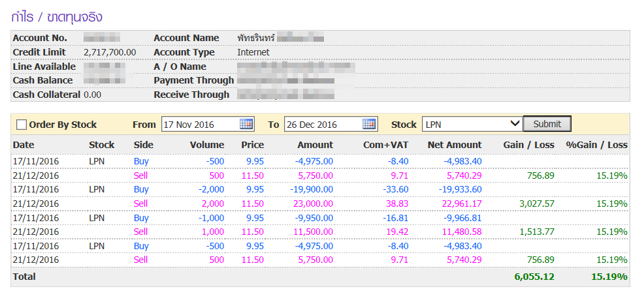
Task: Tick the Order By Stock checkbox
Action: pyautogui.click(x=22, y=125)
